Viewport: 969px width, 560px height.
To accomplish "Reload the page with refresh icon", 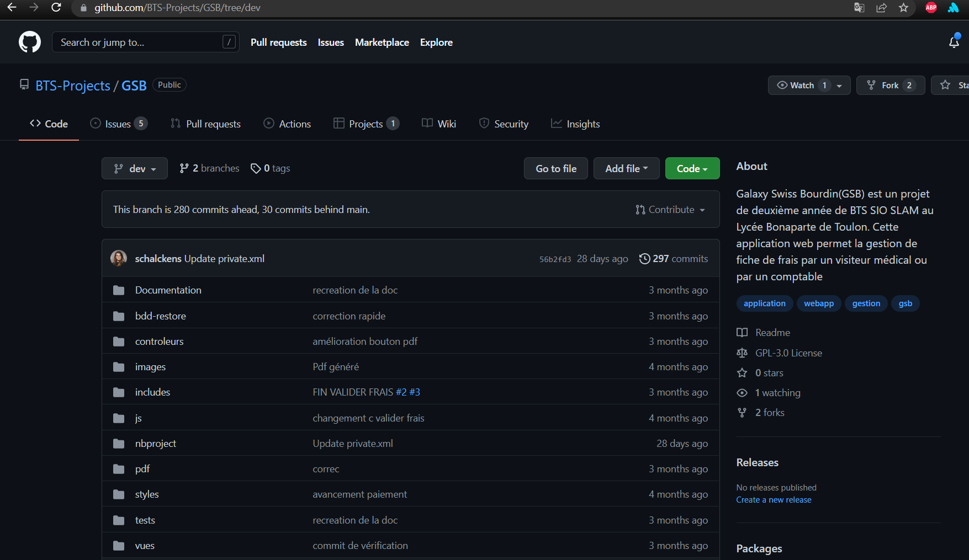I will (56, 8).
